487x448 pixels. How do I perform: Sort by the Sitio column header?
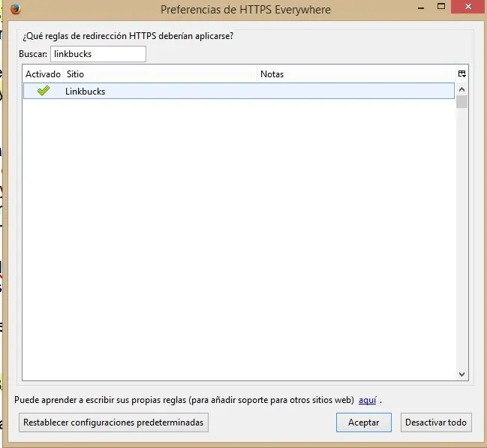coord(161,74)
